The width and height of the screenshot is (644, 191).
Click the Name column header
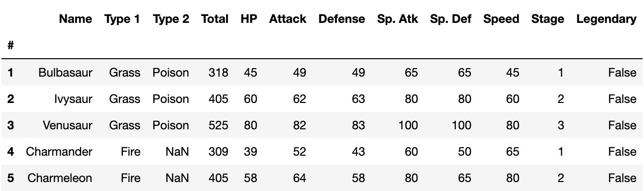pos(75,19)
